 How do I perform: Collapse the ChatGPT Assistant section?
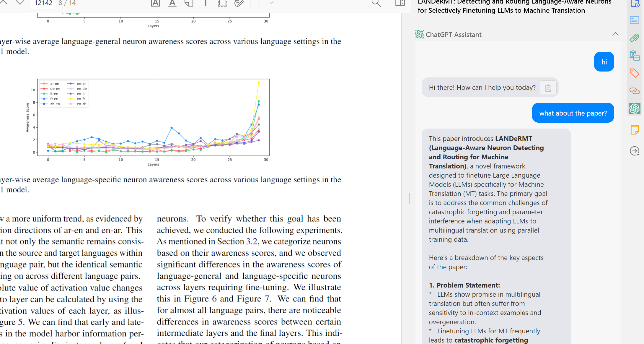[x=615, y=34]
